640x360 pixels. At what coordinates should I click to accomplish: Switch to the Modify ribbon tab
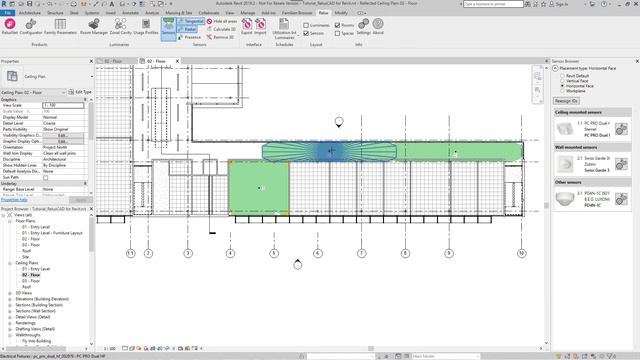click(x=341, y=13)
